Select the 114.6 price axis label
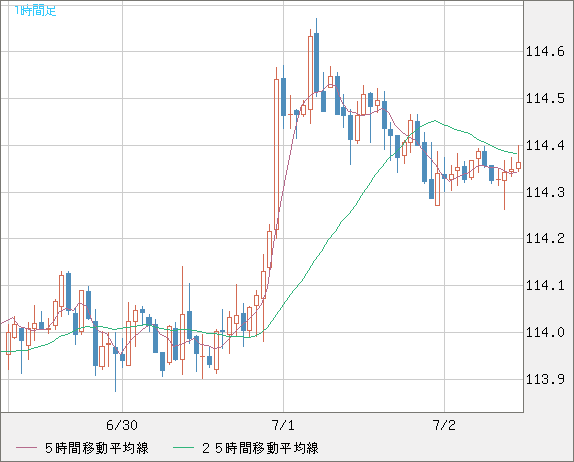Viewport: 574px width, 462px height. click(x=545, y=52)
